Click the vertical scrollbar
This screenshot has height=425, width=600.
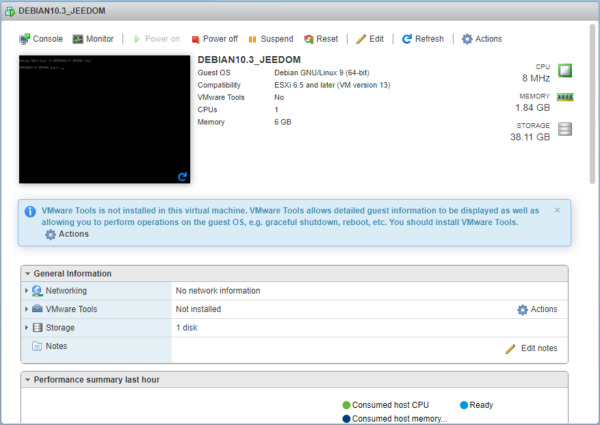pyautogui.click(x=592, y=103)
